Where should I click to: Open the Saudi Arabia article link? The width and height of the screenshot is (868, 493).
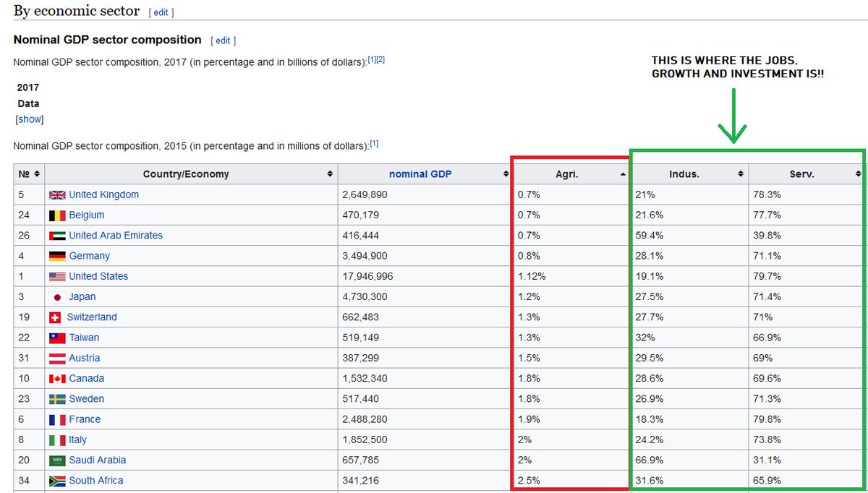click(x=98, y=460)
